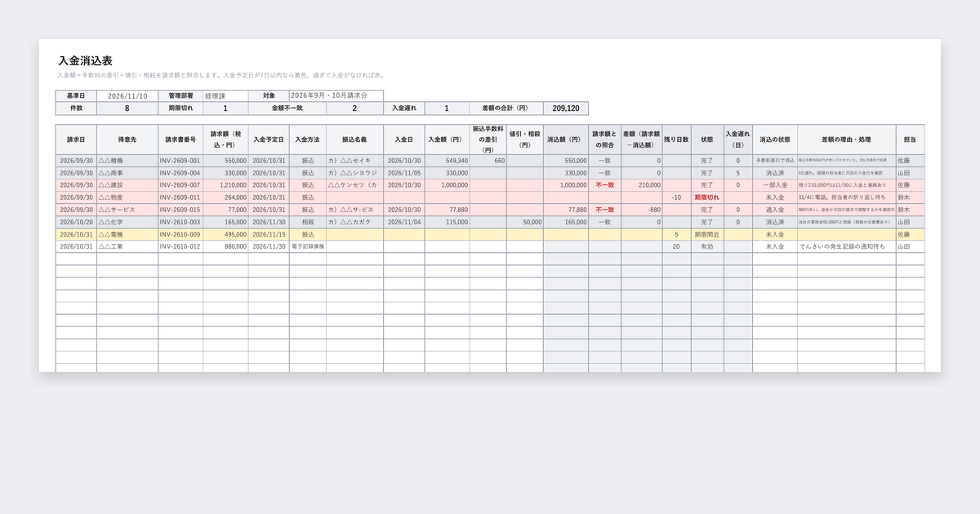Select the 振込名義 column header
Image resolution: width=980 pixels, height=514 pixels.
354,140
